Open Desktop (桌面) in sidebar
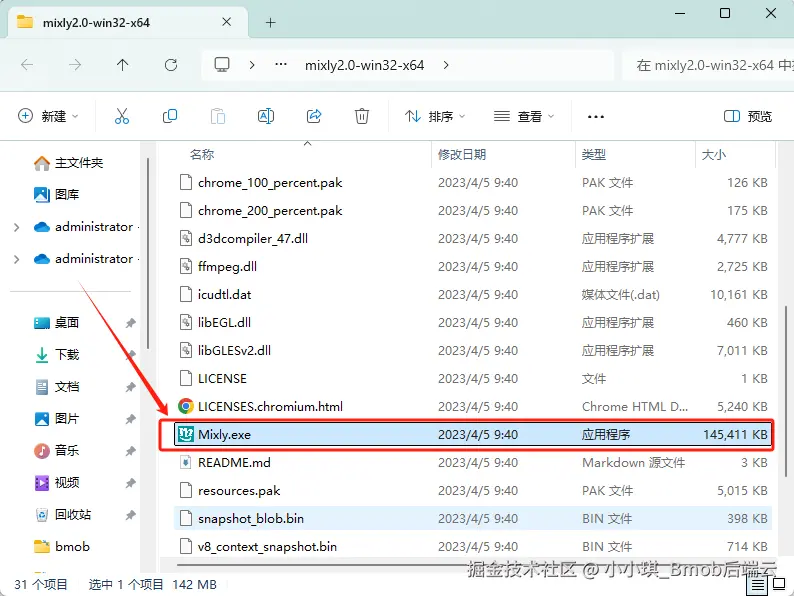This screenshot has width=794, height=596. pyautogui.click(x=56, y=323)
